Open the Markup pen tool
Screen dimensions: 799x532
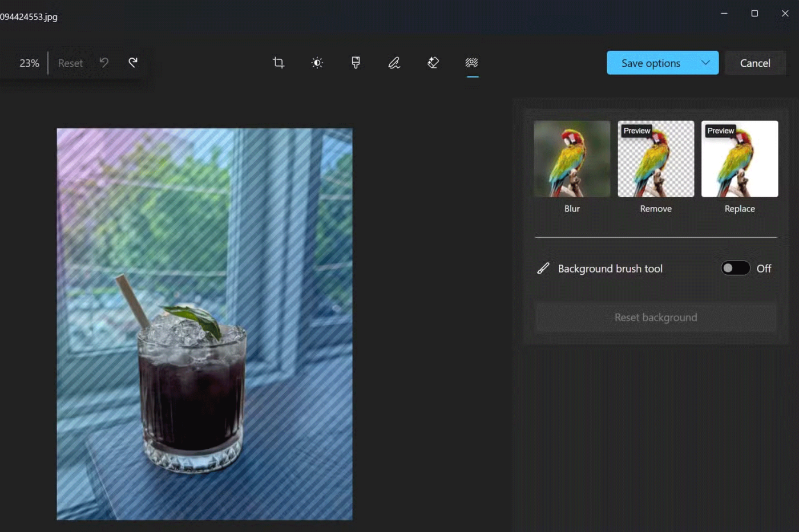[394, 63]
